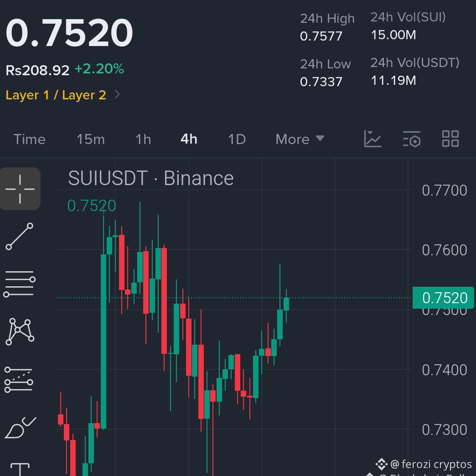This screenshot has width=476, height=476.
Task: Click the 0.7700 price axis label
Action: point(445,190)
